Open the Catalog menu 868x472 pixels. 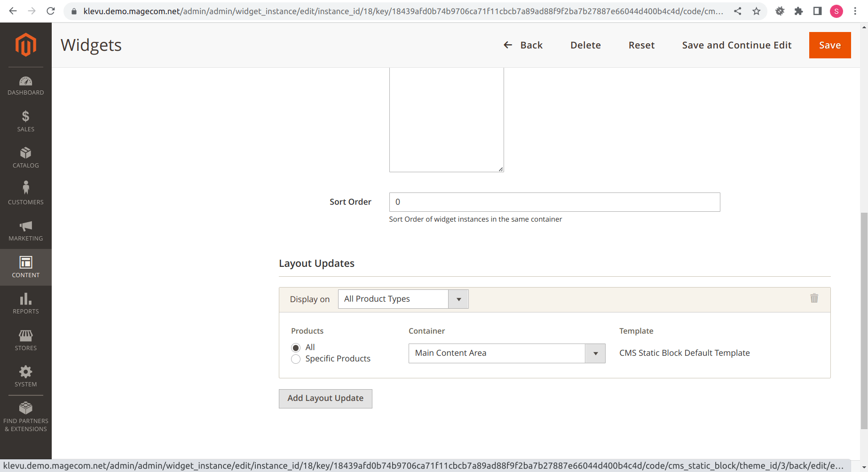point(26,158)
